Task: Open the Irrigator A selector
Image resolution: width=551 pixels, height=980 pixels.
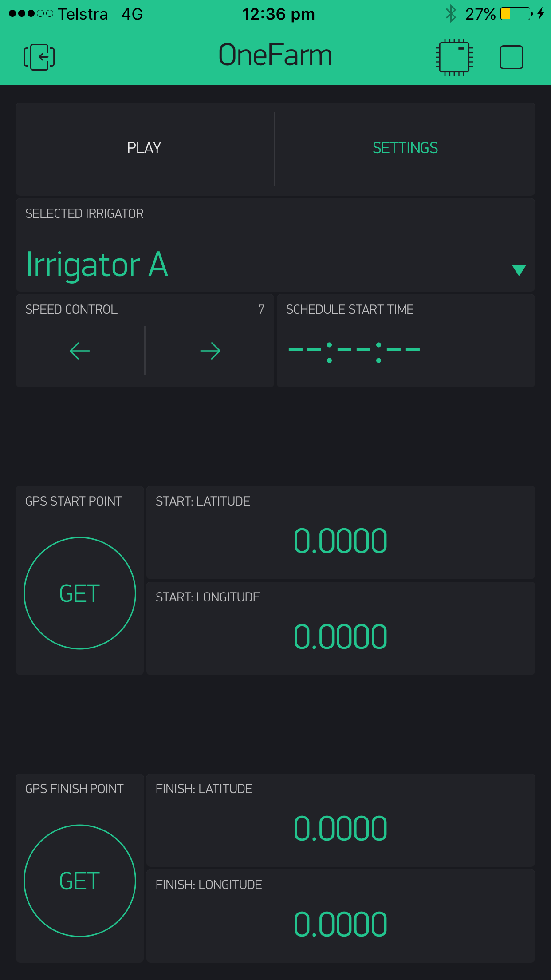Action: [x=98, y=265]
